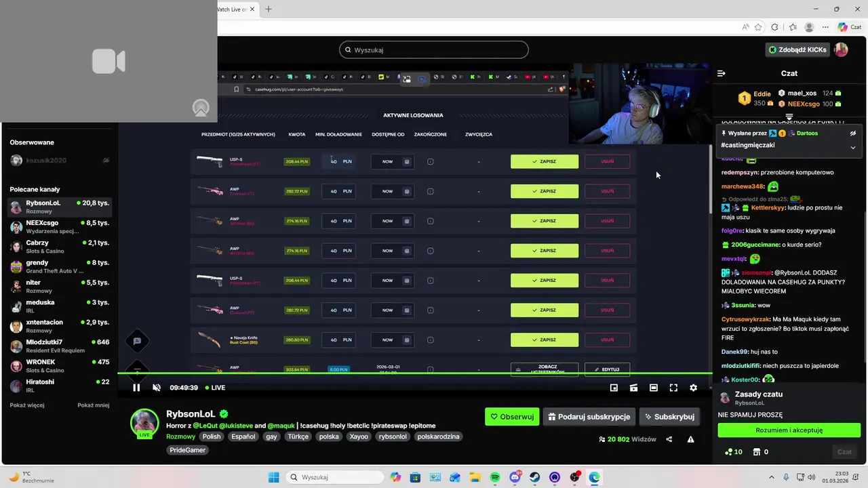The image size is (868, 488).
Task: Click the Subskrybuj button
Action: pos(669,417)
